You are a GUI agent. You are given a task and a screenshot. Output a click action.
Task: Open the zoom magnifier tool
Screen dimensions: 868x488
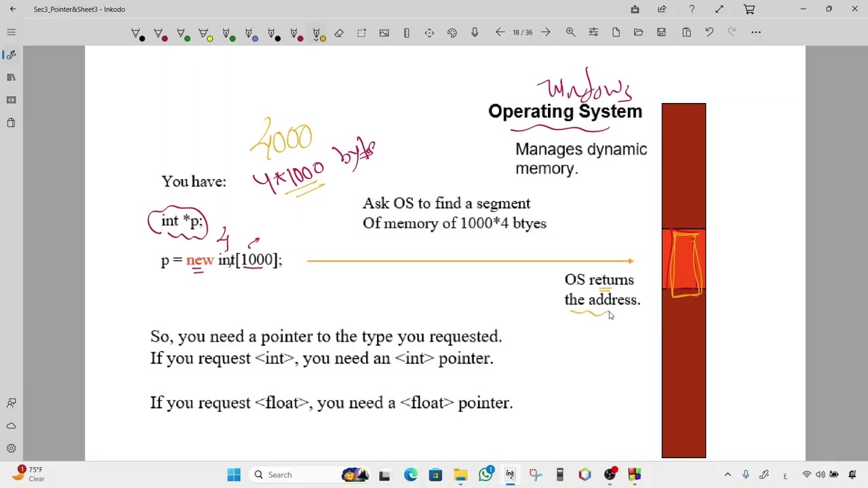coord(570,33)
